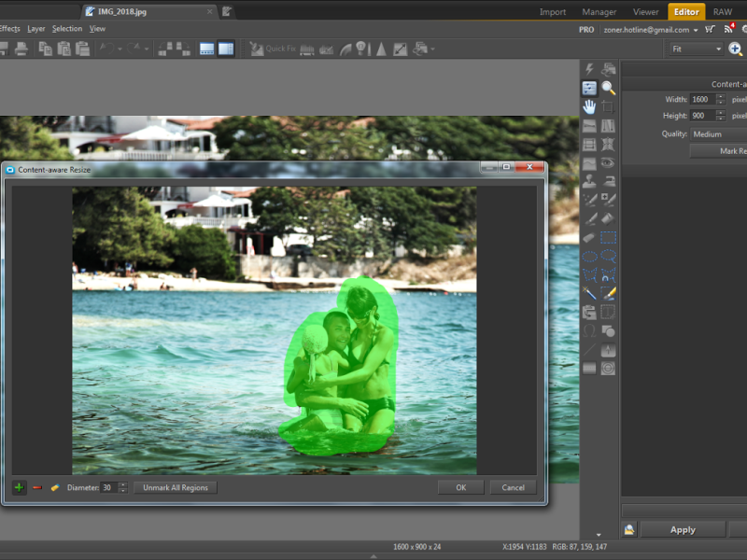Viewport: 747px width, 560px height.
Task: Click the Width spinner arrows
Action: (x=720, y=99)
